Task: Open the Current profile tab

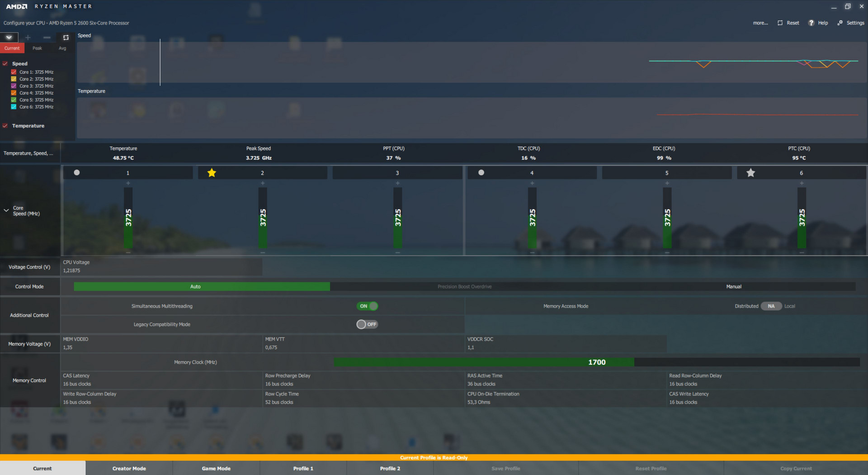Action: pos(42,468)
